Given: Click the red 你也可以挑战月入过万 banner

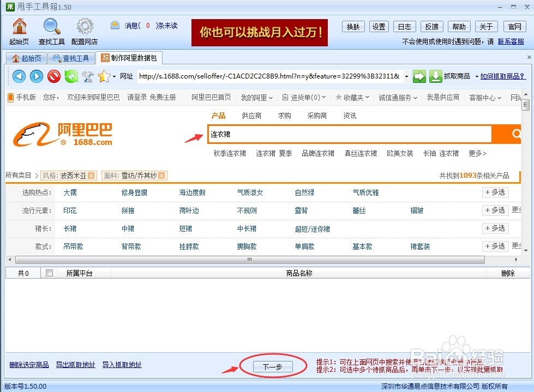Looking at the screenshot, I should [x=260, y=32].
